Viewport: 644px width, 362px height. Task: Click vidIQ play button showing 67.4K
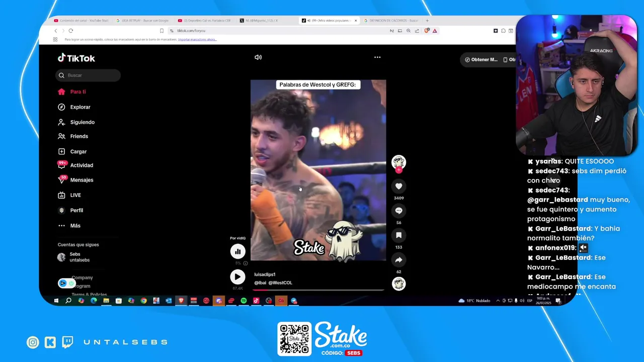[237, 277]
